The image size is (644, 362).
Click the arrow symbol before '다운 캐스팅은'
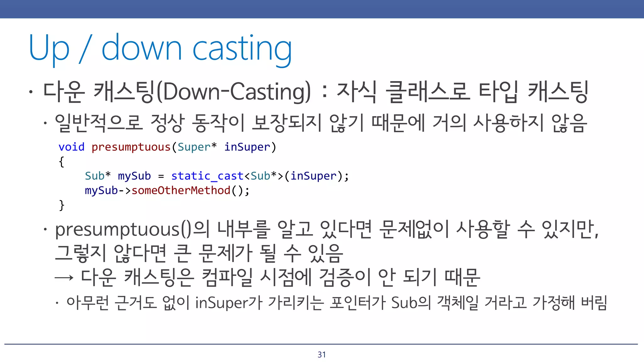pyautogui.click(x=64, y=278)
